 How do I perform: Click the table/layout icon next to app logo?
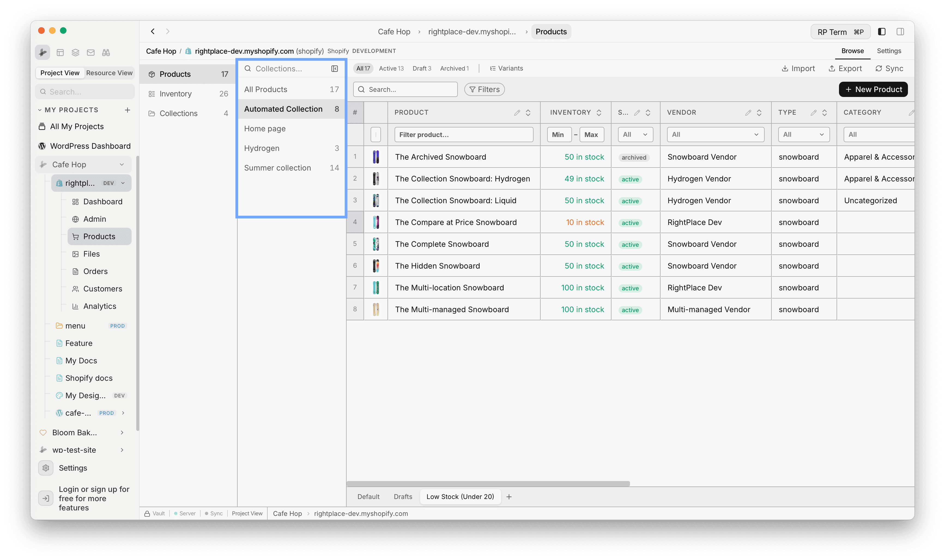[60, 53]
